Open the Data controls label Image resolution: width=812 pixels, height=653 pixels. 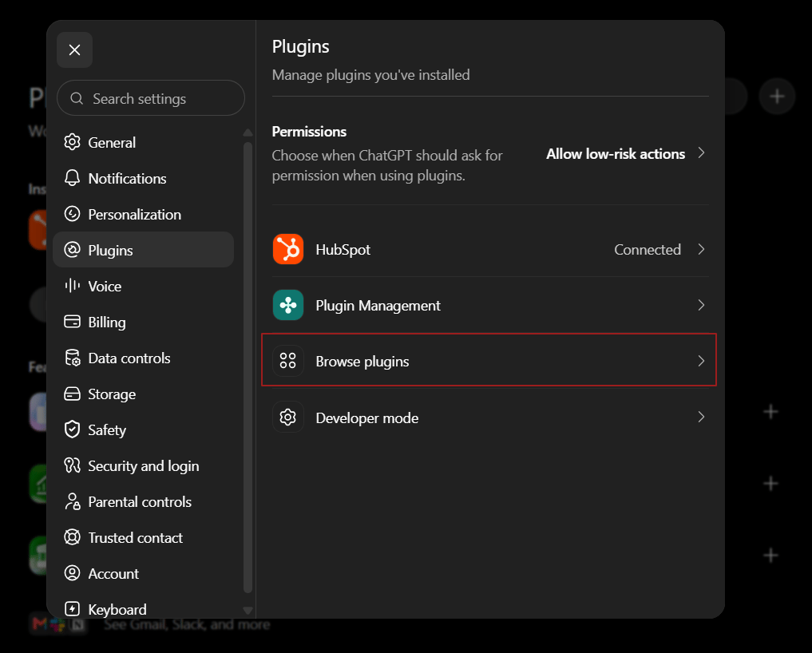coord(129,358)
